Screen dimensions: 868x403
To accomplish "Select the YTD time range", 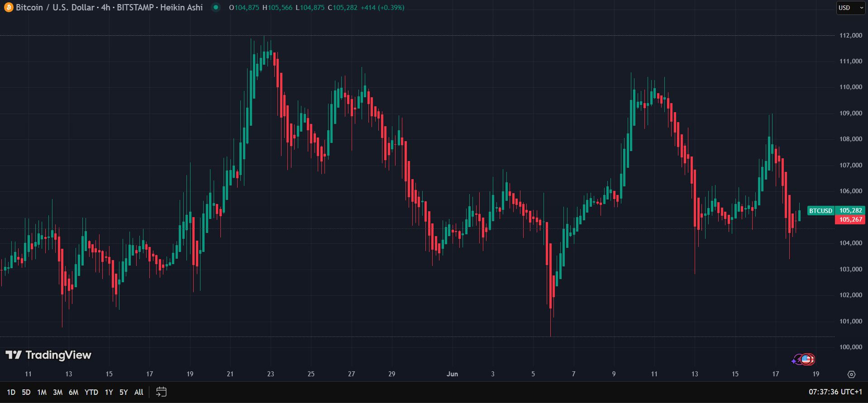I will (x=91, y=392).
